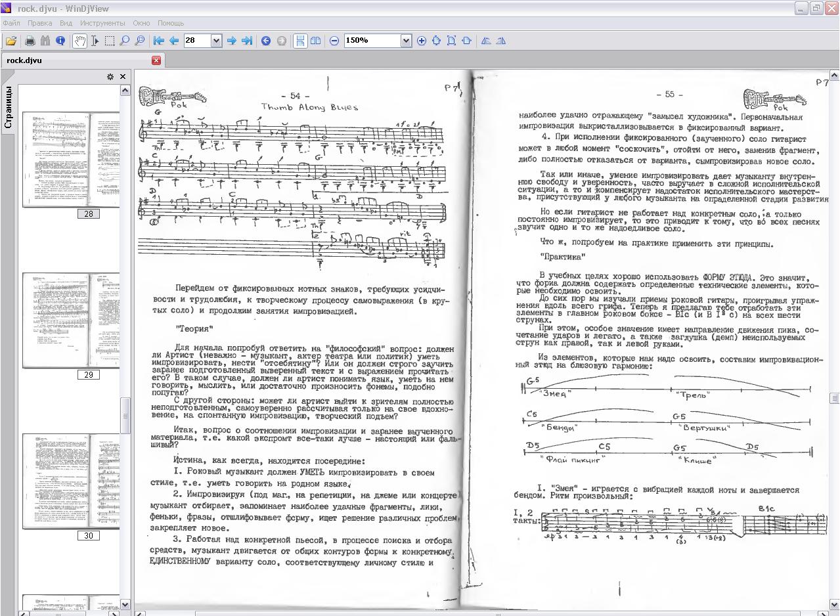Fit page height zoom icon
Image resolution: width=840 pixels, height=616 pixels.
click(x=452, y=41)
